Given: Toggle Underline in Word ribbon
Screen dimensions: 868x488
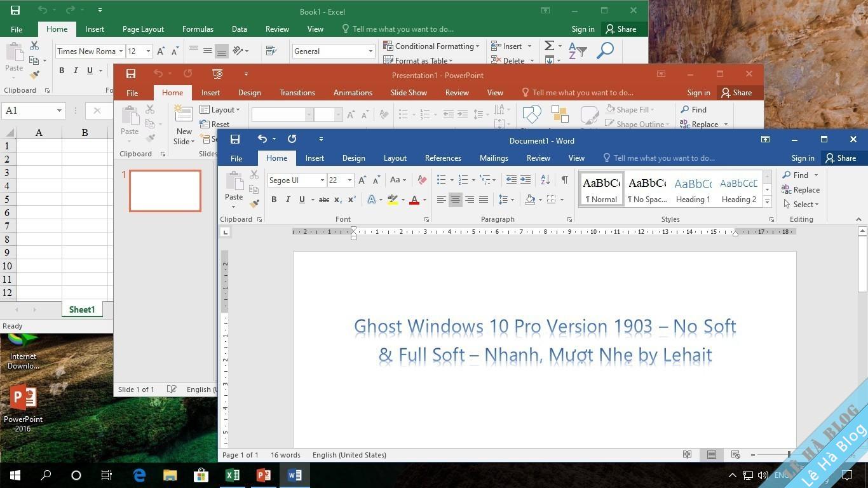Looking at the screenshot, I should [x=302, y=200].
